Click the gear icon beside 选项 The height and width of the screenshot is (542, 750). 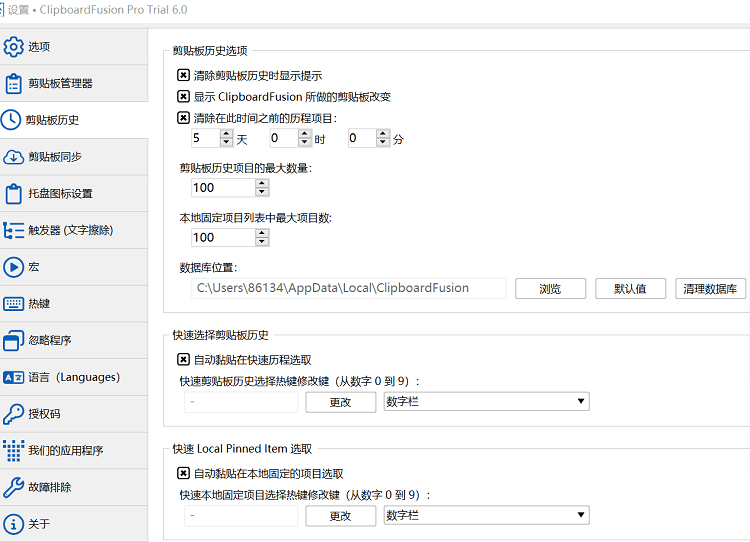13,46
